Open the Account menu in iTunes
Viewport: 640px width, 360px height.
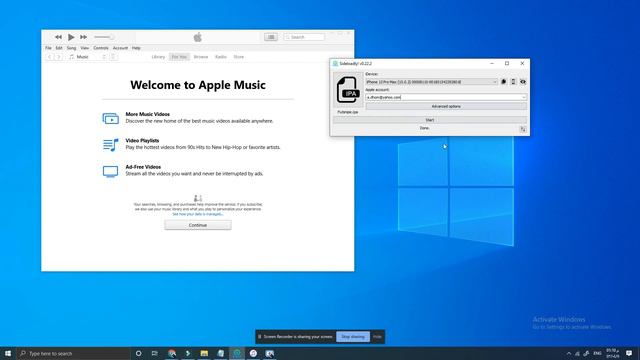120,48
